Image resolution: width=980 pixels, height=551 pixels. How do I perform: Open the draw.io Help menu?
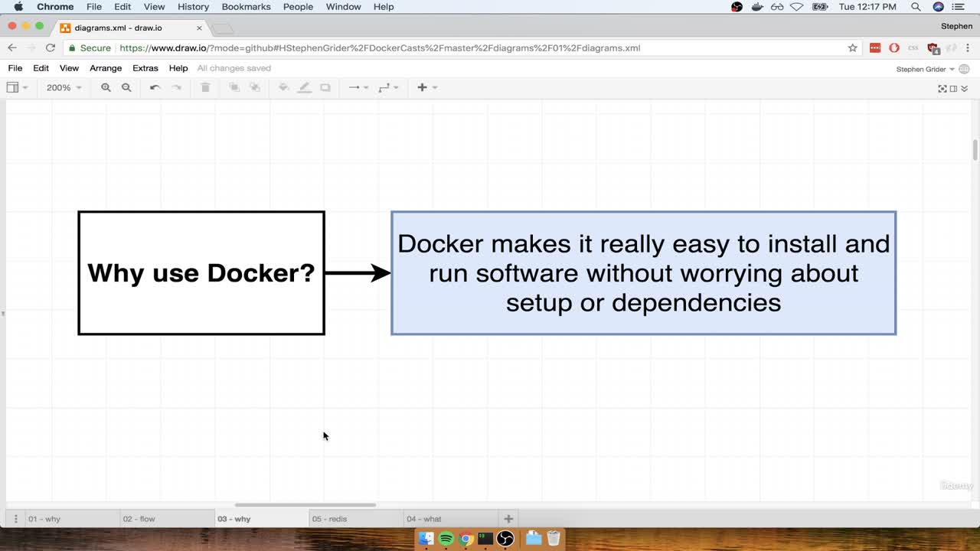[x=178, y=68]
